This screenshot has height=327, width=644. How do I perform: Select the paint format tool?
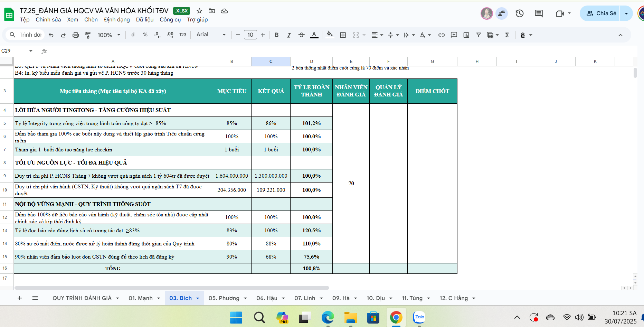pyautogui.click(x=88, y=35)
